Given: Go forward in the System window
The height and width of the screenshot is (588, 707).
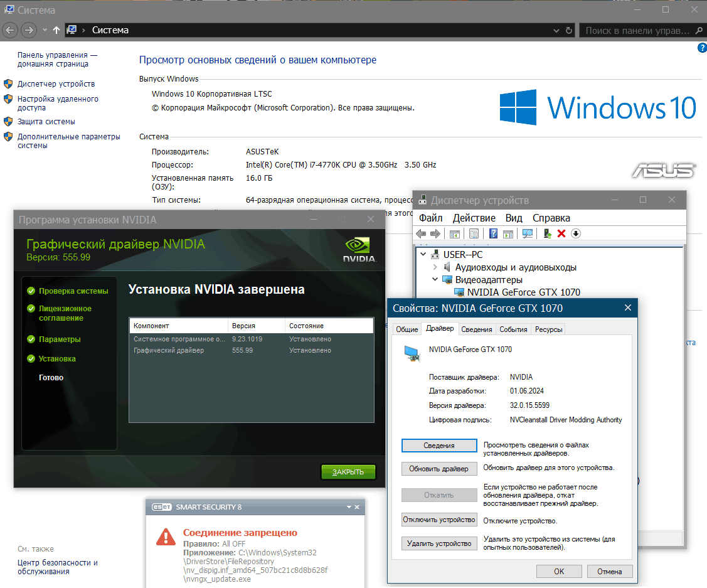Looking at the screenshot, I should tap(29, 30).
